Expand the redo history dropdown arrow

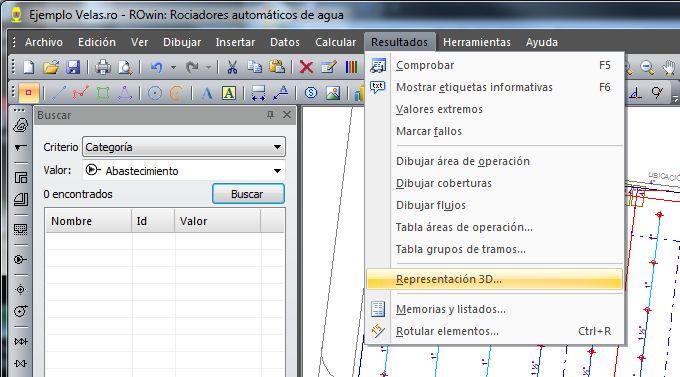pyautogui.click(x=209, y=67)
